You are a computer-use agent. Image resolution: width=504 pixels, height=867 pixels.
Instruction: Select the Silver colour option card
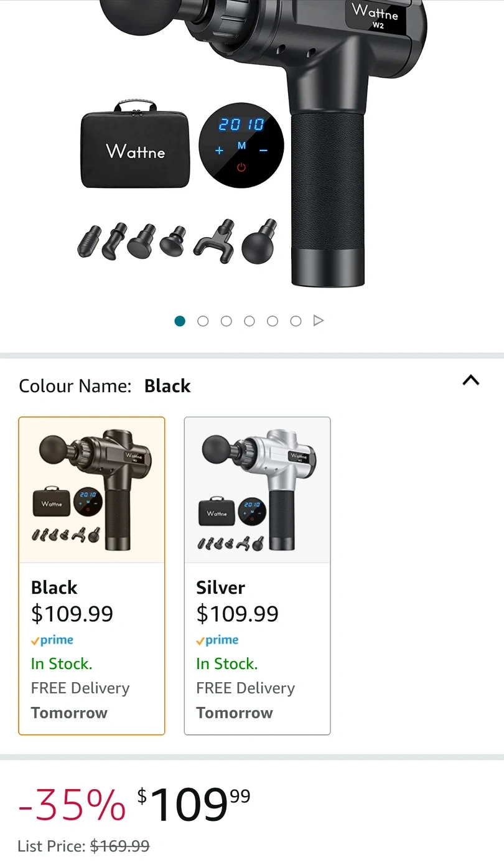(257, 576)
